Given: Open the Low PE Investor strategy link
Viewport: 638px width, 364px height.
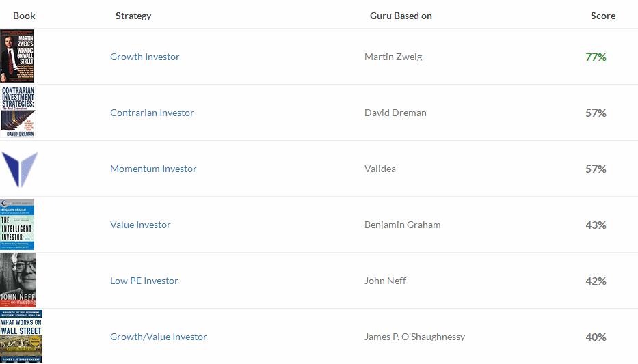Looking at the screenshot, I should (144, 281).
